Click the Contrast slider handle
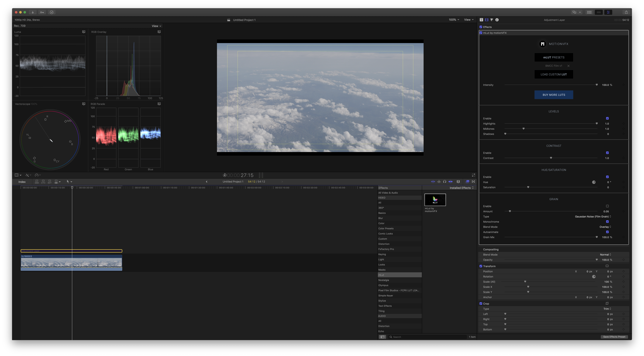Image resolution: width=644 pixels, height=356 pixels. click(551, 158)
